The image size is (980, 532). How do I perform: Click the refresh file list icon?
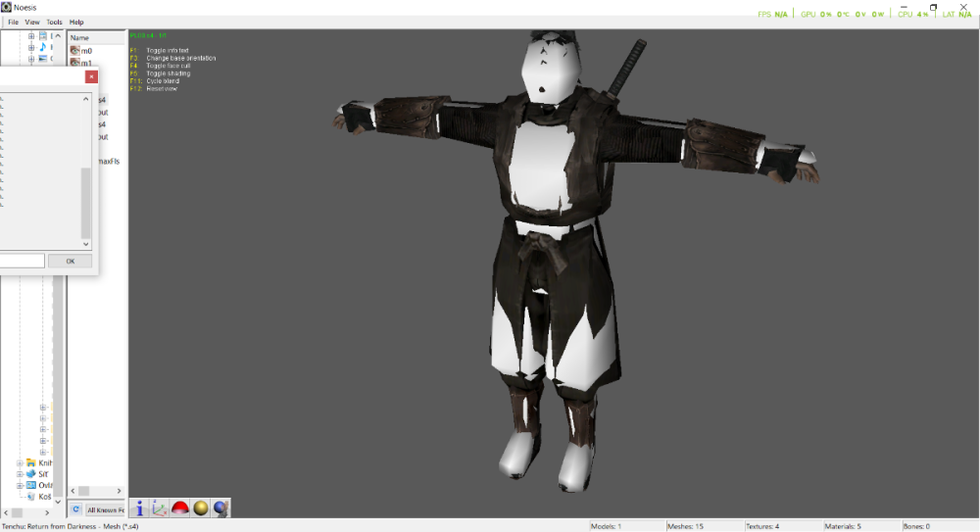tap(75, 509)
